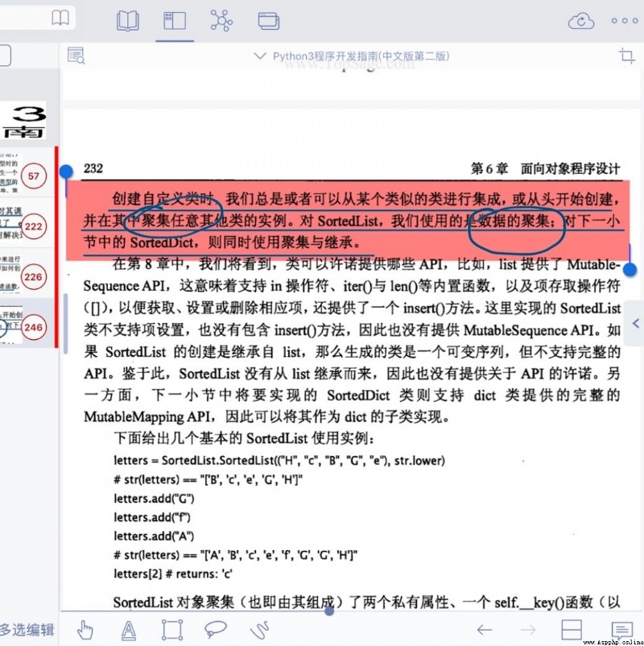Open the mind map view icon

221,21
